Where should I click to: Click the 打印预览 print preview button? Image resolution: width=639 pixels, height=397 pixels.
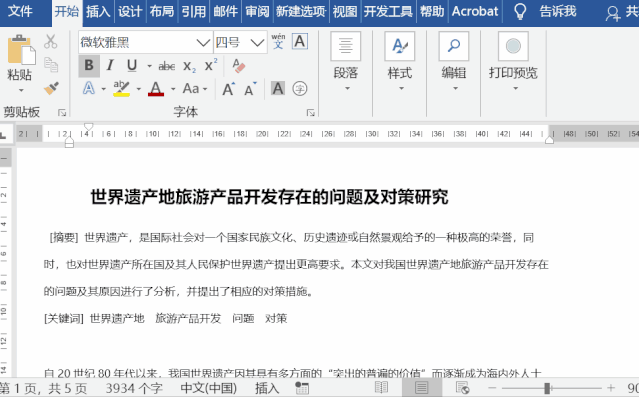(x=513, y=62)
